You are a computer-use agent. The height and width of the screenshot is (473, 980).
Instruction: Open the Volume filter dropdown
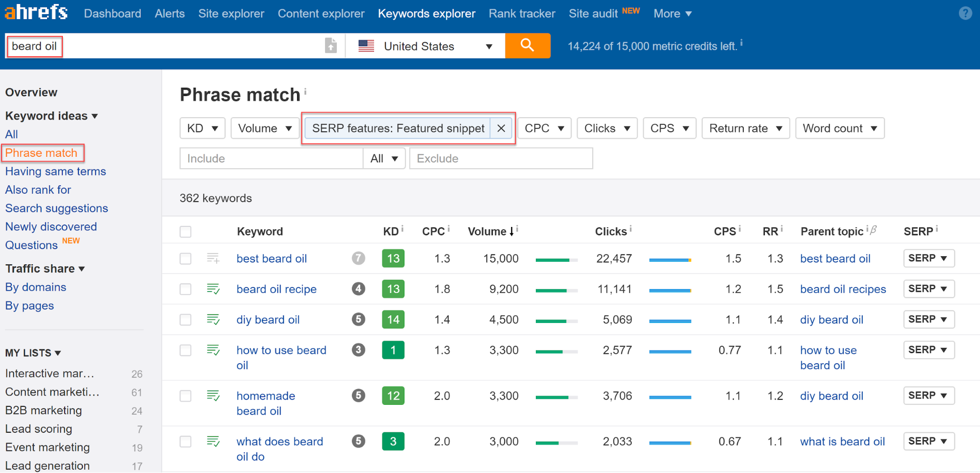pyautogui.click(x=265, y=128)
